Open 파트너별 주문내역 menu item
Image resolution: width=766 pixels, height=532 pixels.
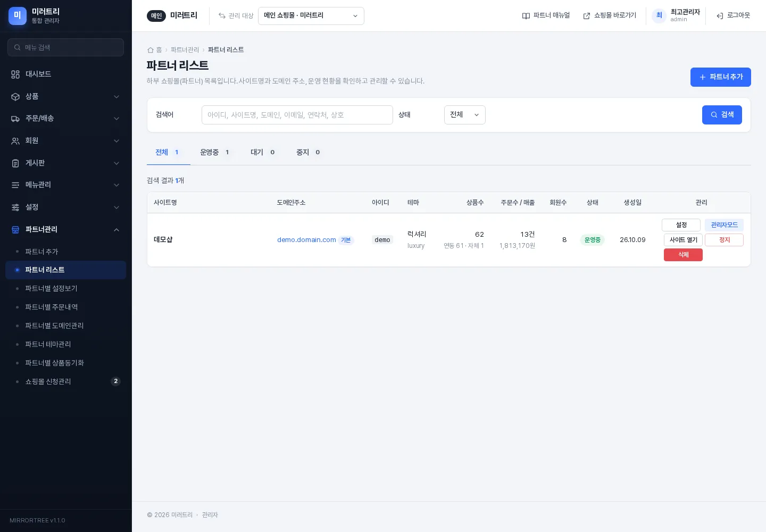(65, 307)
